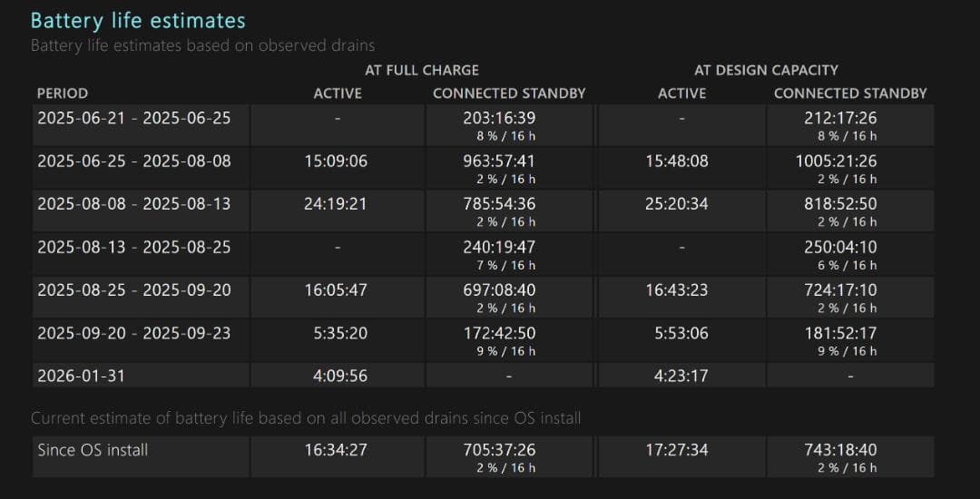Viewport: 980px width, 499px height.
Task: Click Since OS install standby 743:18:40
Action: 840,450
